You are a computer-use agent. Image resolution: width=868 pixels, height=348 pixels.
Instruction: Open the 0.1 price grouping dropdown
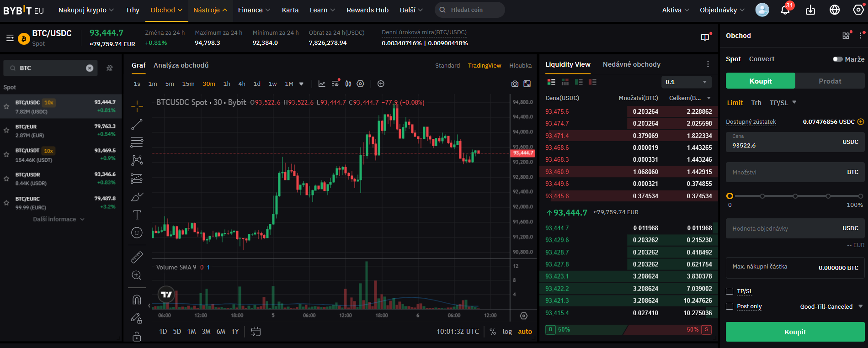pos(686,82)
